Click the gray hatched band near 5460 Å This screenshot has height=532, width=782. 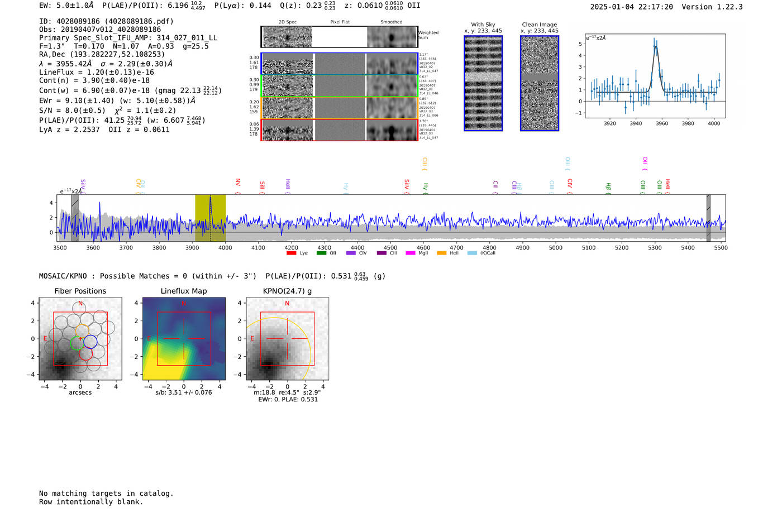708,218
